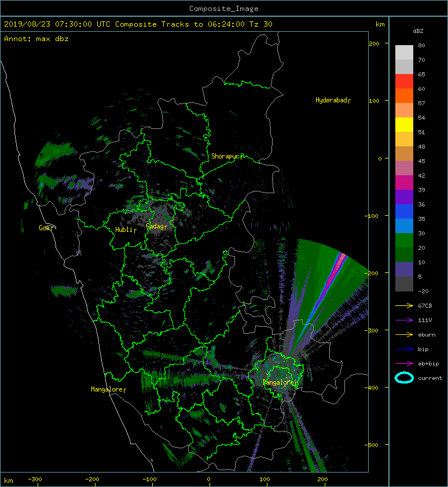Click the '0' km tick on bottom axis
Screen dimensions: 448x487
[208, 479]
